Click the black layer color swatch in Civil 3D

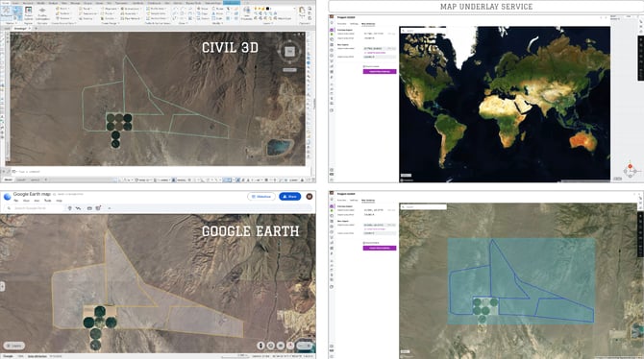pyautogui.click(x=268, y=9)
